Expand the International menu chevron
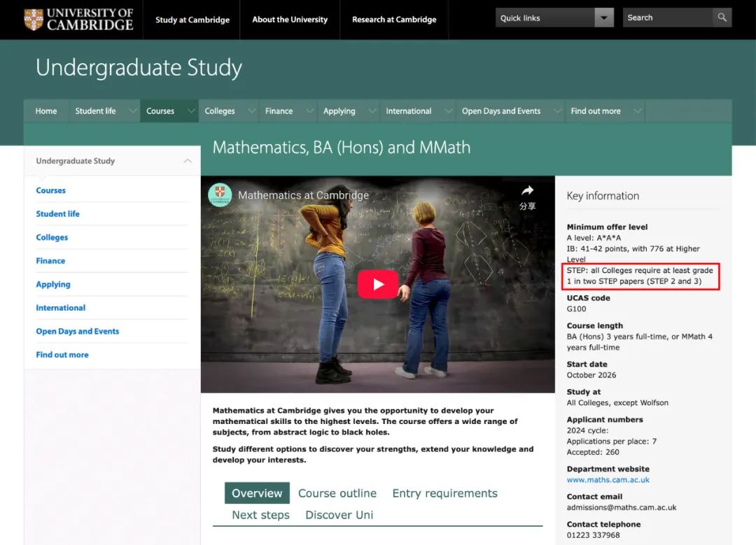 tap(448, 111)
